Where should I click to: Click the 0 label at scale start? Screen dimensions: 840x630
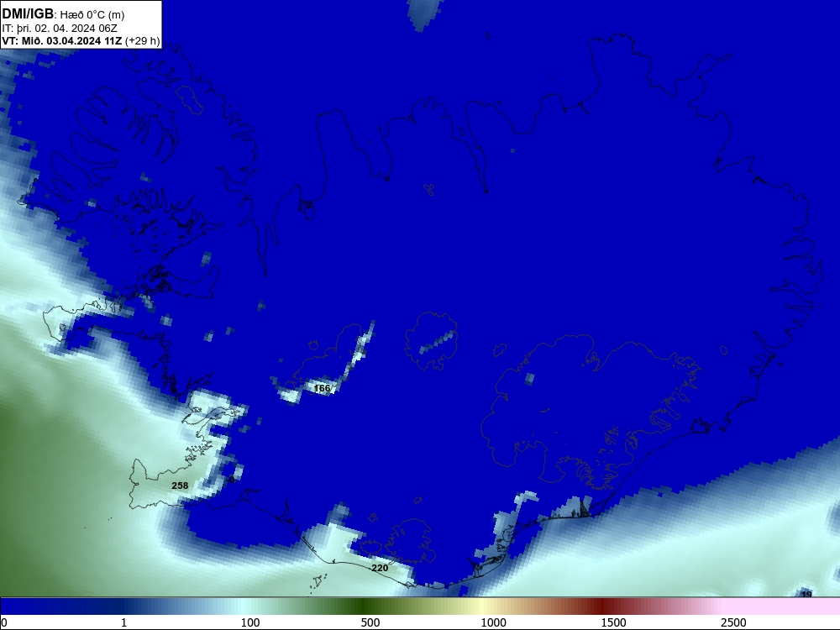(x=4, y=622)
